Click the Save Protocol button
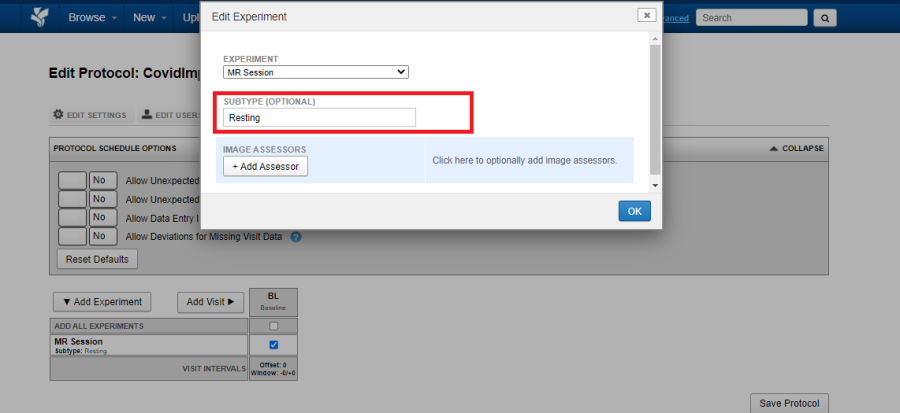Image resolution: width=900 pixels, height=413 pixels. (x=789, y=403)
